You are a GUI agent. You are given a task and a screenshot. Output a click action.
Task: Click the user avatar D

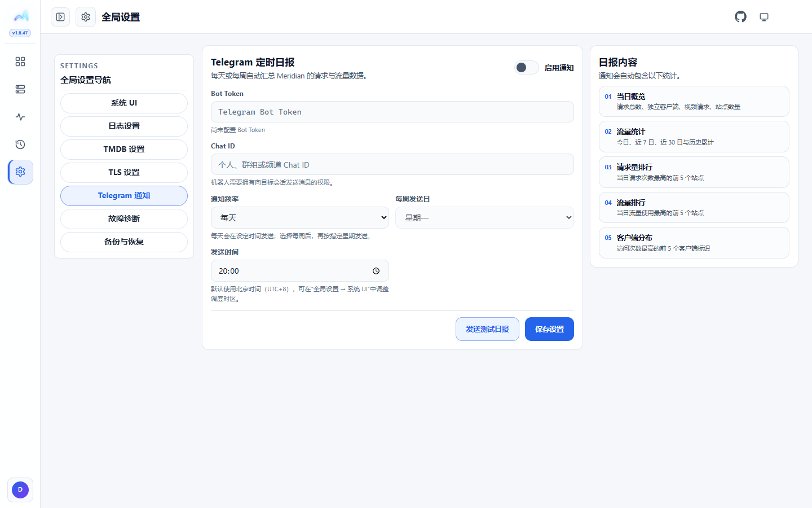point(20,490)
